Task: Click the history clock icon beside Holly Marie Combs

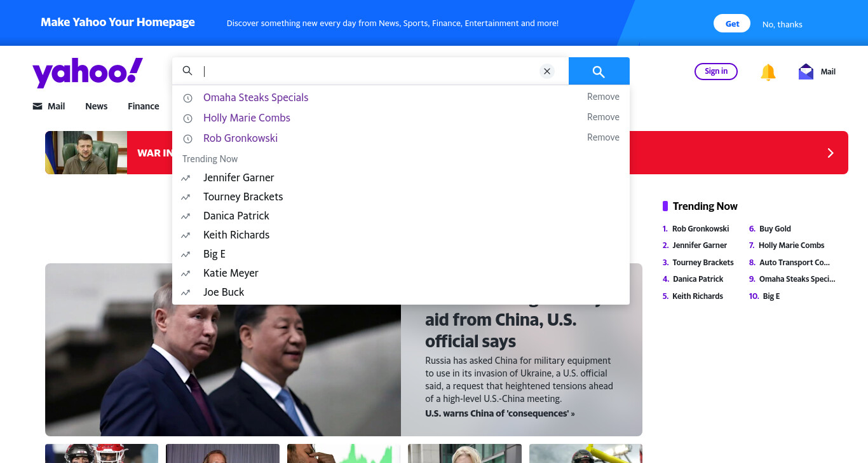Action: pyautogui.click(x=187, y=118)
